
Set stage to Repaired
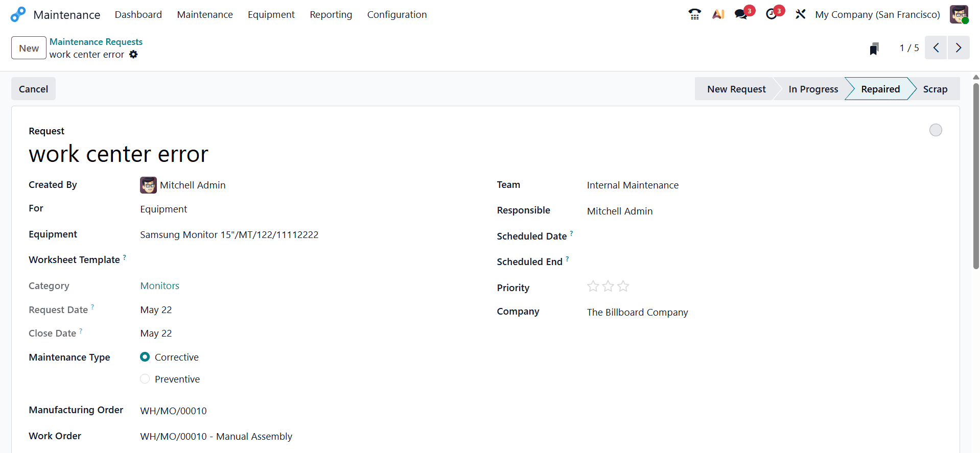click(x=880, y=89)
